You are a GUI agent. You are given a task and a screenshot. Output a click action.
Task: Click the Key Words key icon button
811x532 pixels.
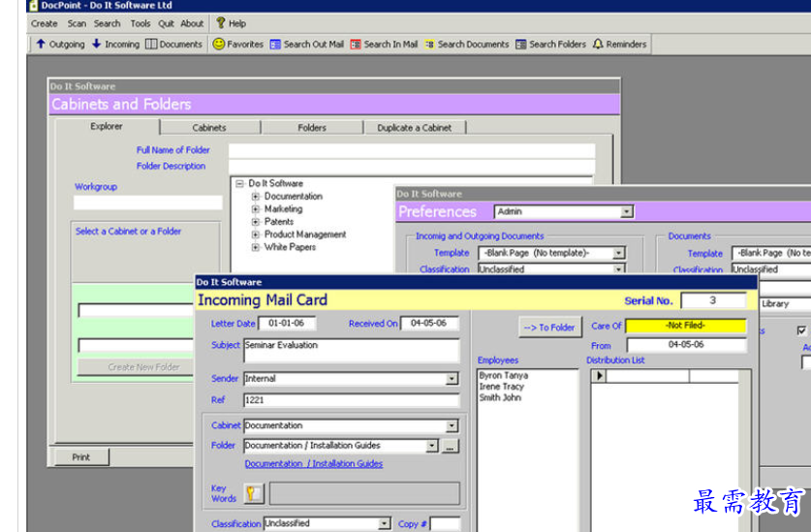(252, 493)
